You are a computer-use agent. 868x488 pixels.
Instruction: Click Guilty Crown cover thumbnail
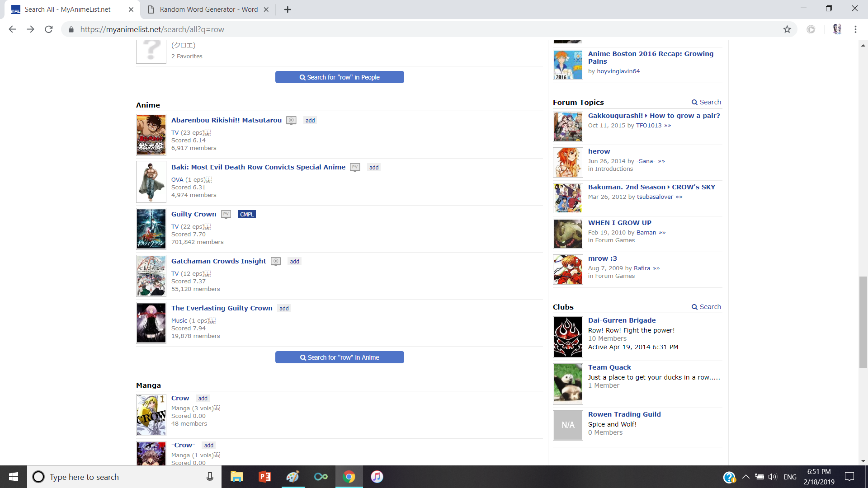click(151, 229)
